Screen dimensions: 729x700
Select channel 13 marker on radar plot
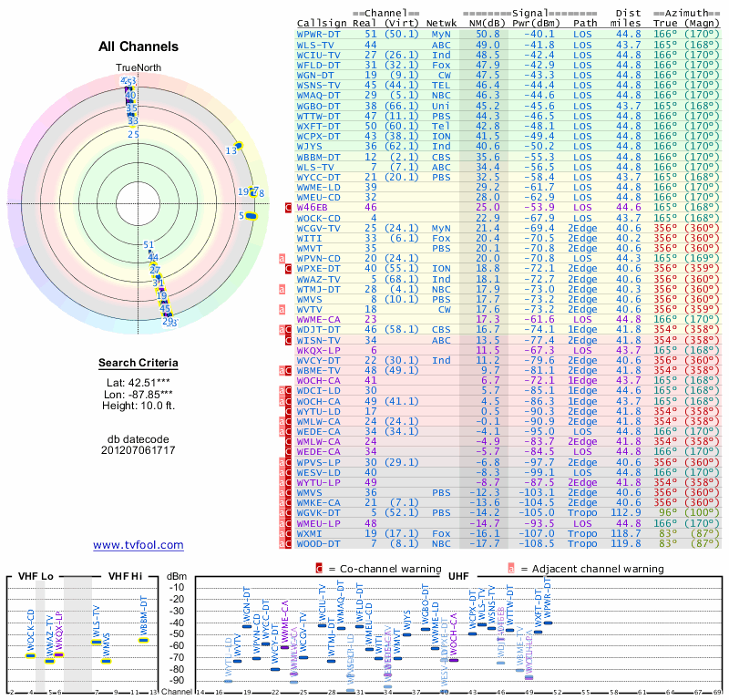click(238, 146)
